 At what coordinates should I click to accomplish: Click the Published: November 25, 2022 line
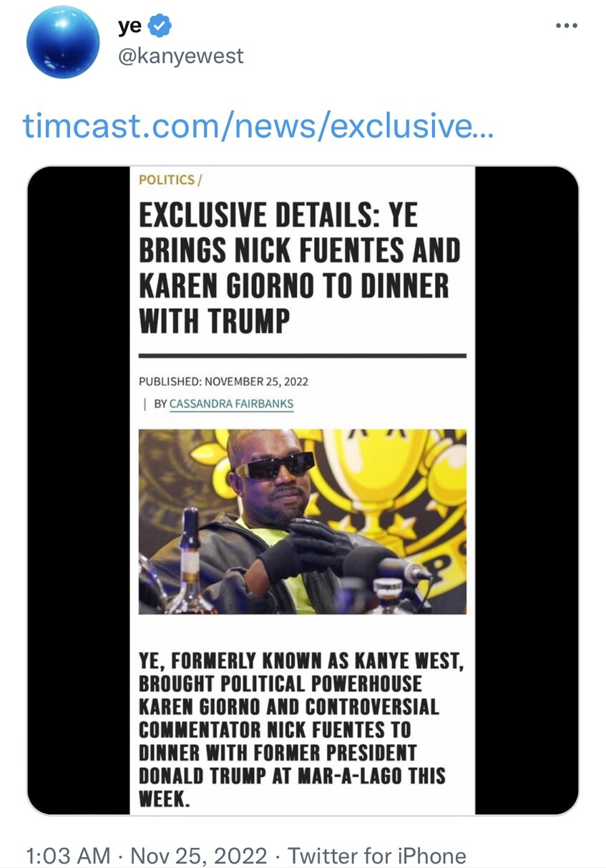point(223,381)
